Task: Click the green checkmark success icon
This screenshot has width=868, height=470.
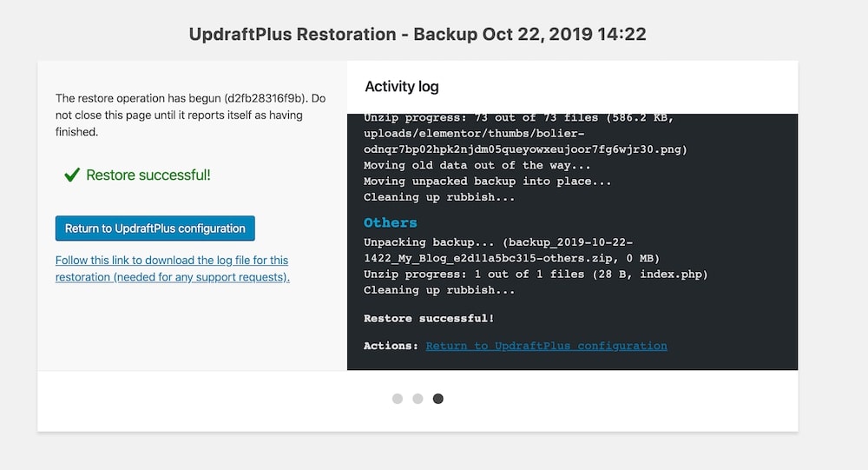Action: [x=72, y=175]
